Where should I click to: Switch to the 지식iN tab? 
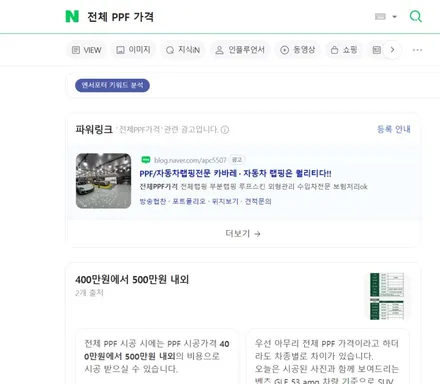point(183,50)
